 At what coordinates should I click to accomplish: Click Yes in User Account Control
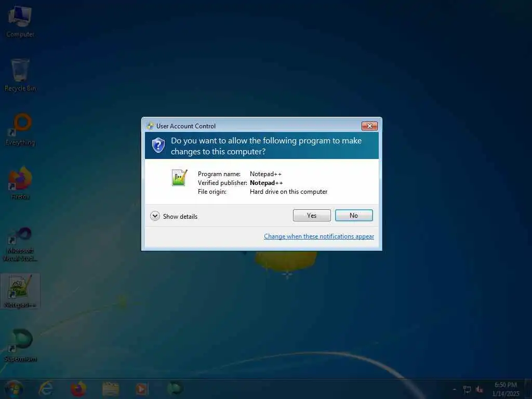click(312, 216)
